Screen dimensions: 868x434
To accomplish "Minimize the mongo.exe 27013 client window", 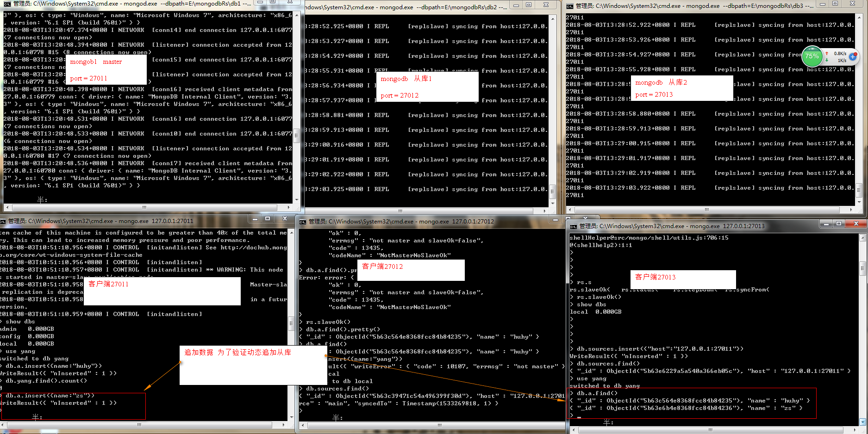I will coord(825,224).
